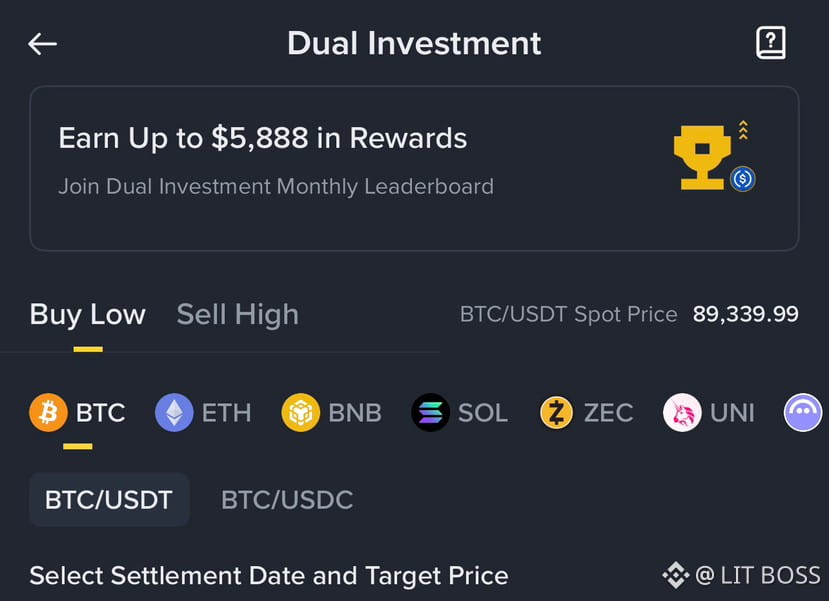Choose the Ethereum diamond icon
The height and width of the screenshot is (601, 829).
click(174, 412)
